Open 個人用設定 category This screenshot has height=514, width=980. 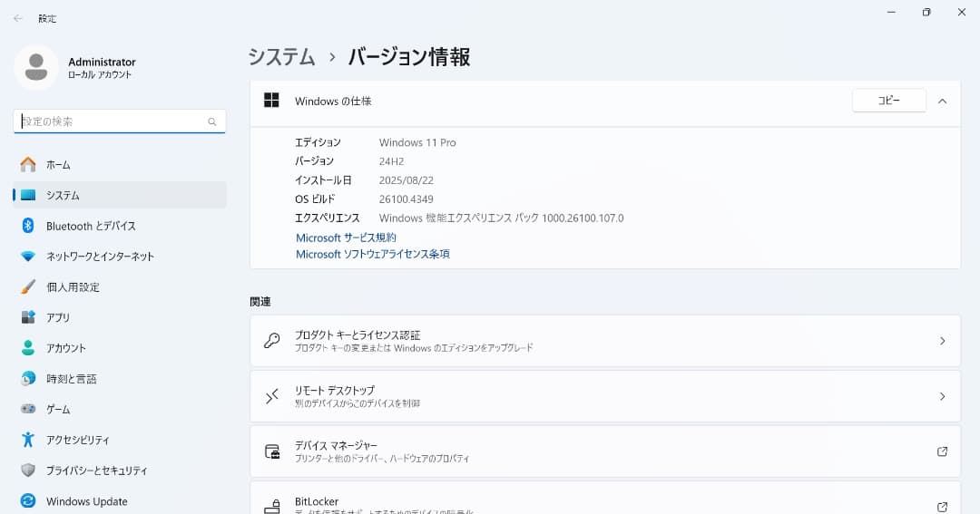coord(120,286)
